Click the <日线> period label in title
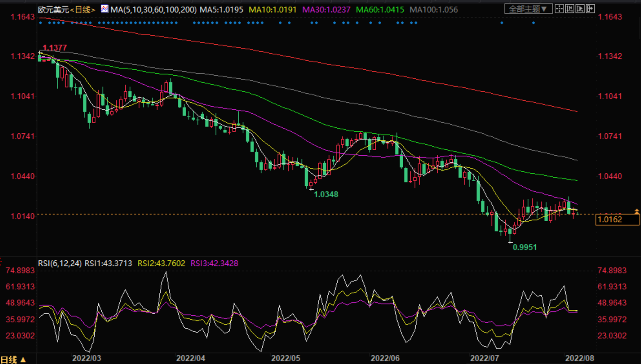641x364 pixels. 82,9
